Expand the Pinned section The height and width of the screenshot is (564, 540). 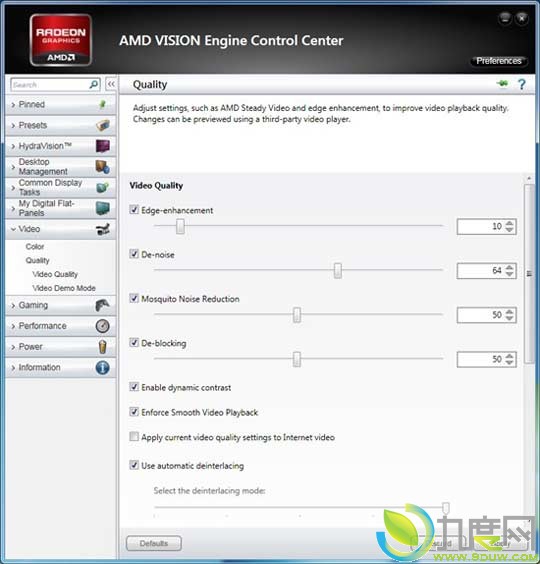point(13,105)
